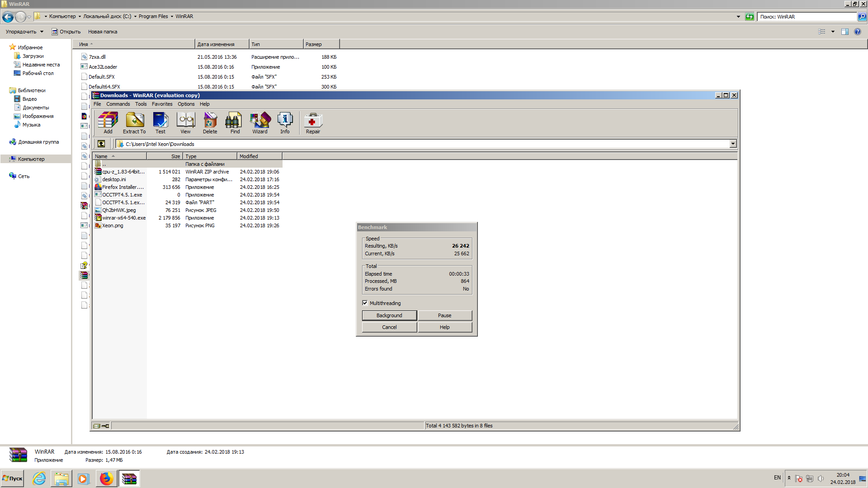Expand the Локальный диск (C:) breadcrumb arrow
The image size is (868, 488).
point(135,17)
